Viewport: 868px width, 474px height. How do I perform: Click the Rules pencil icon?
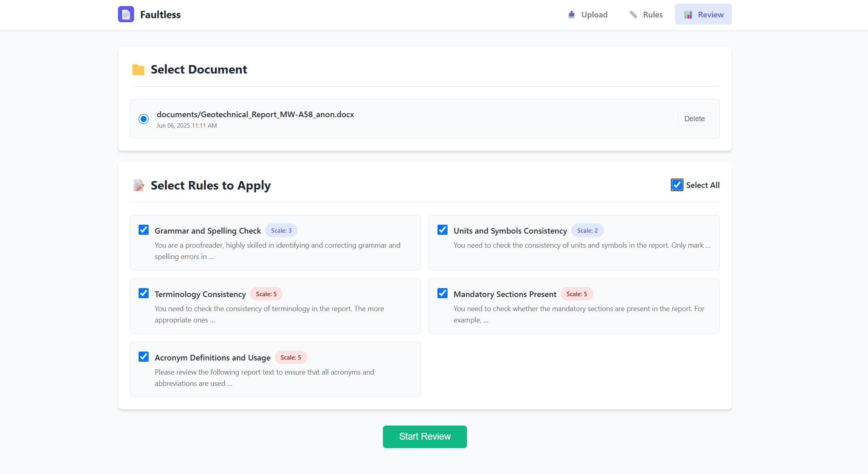[x=633, y=15]
